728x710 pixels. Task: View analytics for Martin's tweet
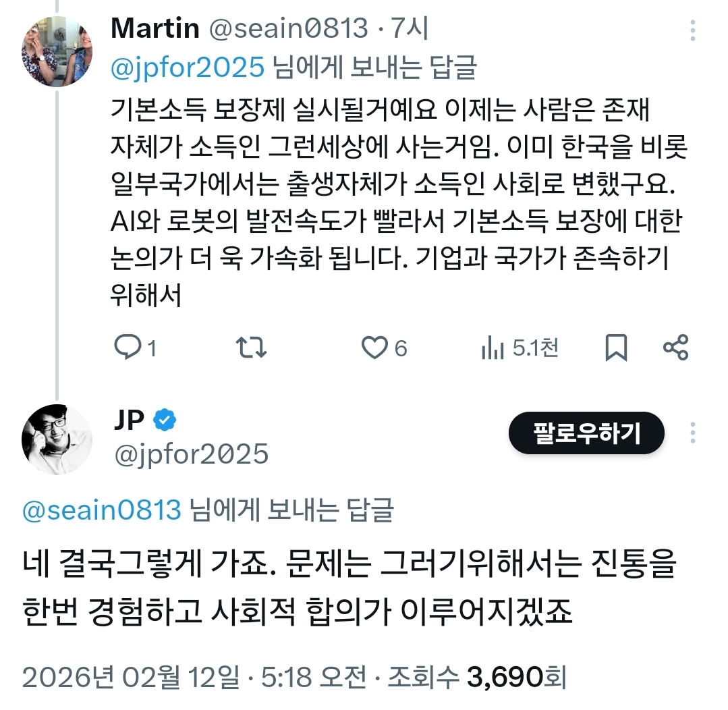493,348
